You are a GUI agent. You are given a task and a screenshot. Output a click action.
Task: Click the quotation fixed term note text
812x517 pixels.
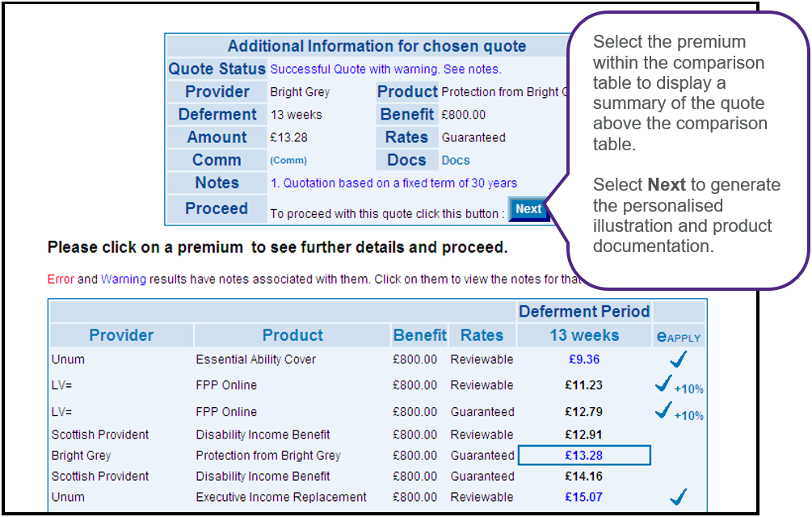[x=393, y=183]
